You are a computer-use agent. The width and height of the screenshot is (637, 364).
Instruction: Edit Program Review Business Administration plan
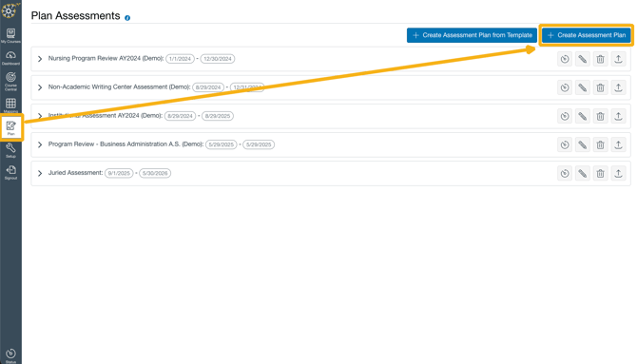click(x=583, y=144)
